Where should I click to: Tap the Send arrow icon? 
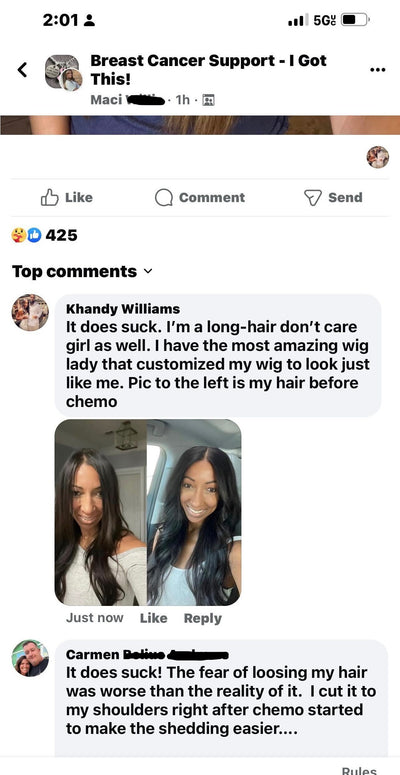[x=313, y=198]
